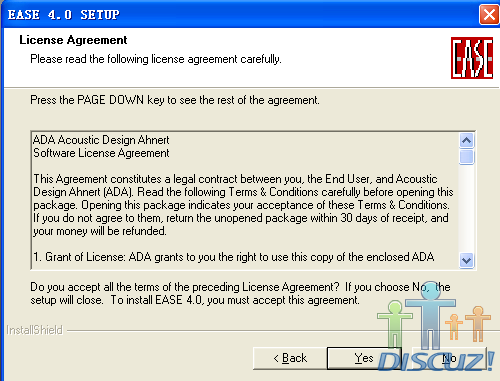Decline the agreement with the No button

pyautogui.click(x=449, y=358)
